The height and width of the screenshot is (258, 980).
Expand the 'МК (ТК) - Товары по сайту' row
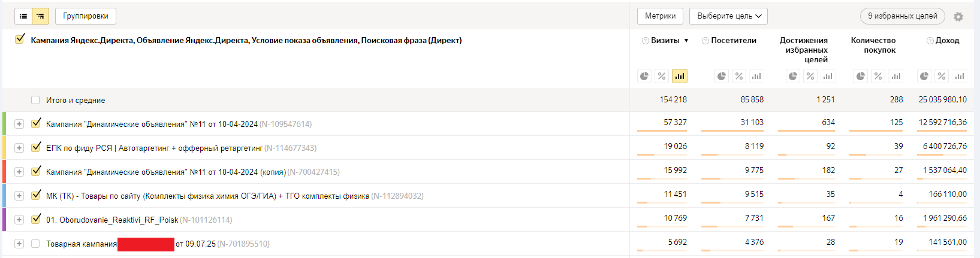(19, 196)
